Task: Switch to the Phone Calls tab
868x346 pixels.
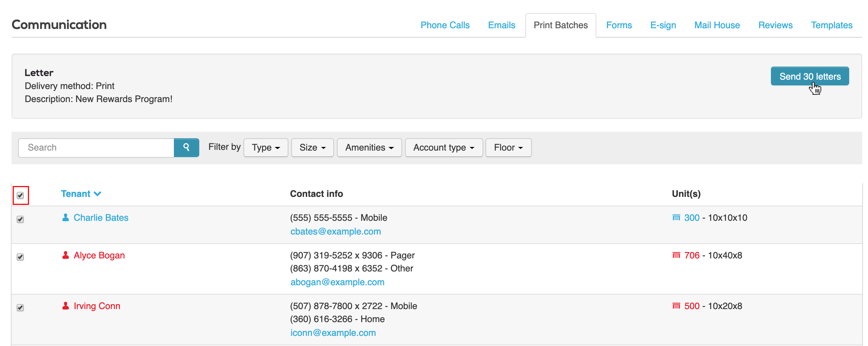Action: tap(445, 25)
